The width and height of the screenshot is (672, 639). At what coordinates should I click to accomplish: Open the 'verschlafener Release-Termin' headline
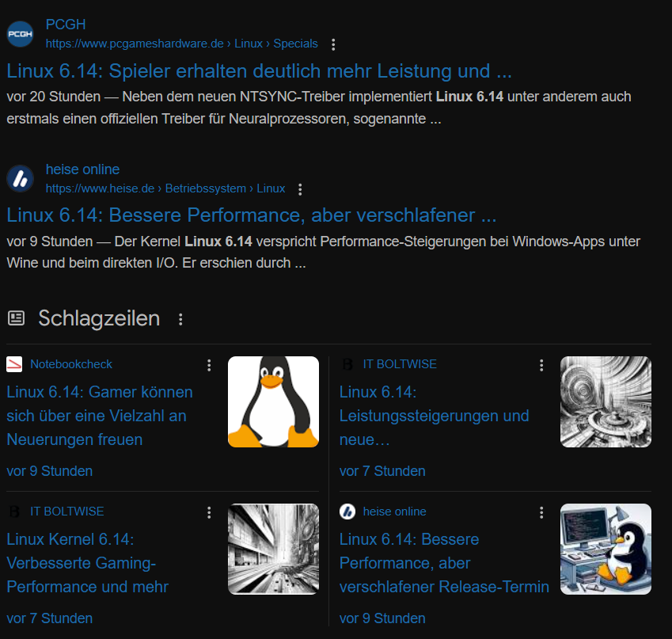444,563
